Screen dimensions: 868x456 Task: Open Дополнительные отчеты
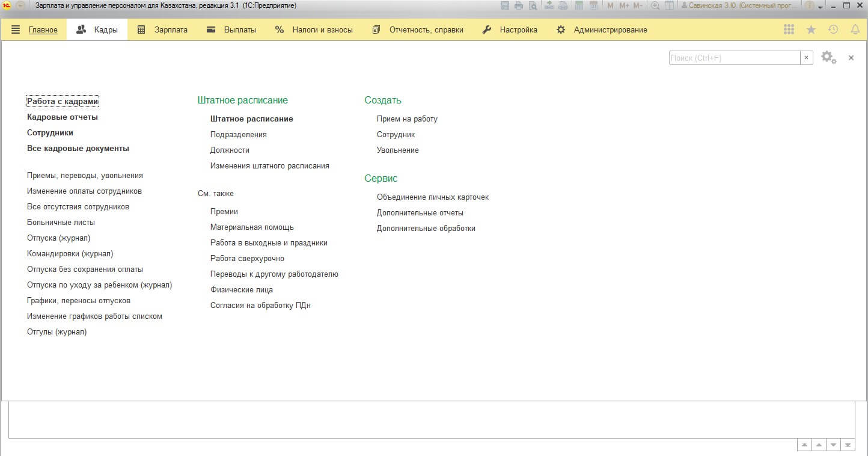click(420, 213)
